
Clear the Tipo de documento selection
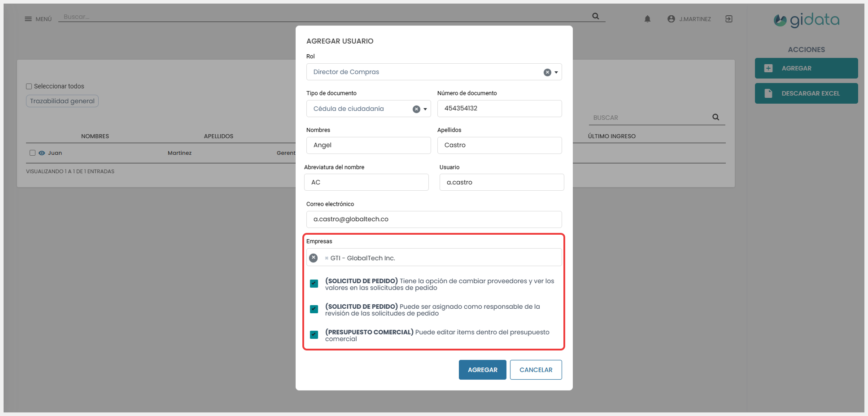[x=416, y=109]
